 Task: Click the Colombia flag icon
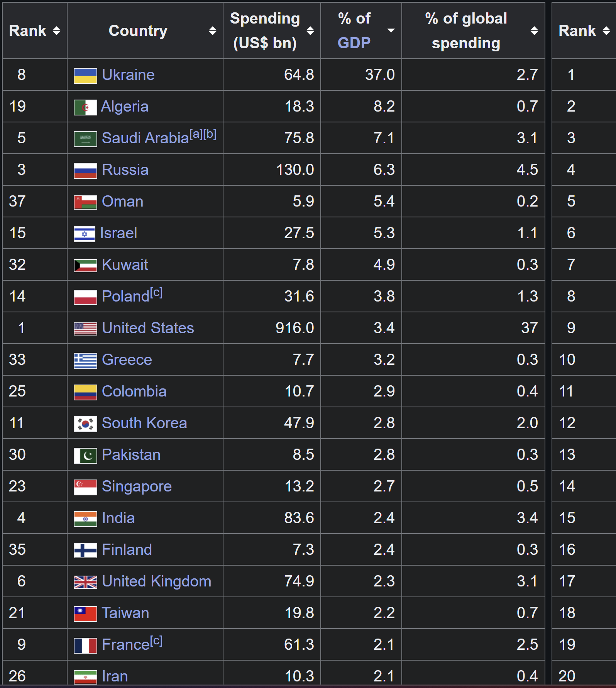pyautogui.click(x=85, y=392)
